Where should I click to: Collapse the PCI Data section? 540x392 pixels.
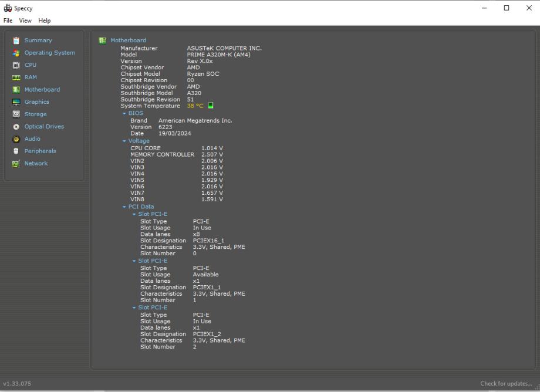pyautogui.click(x=124, y=207)
